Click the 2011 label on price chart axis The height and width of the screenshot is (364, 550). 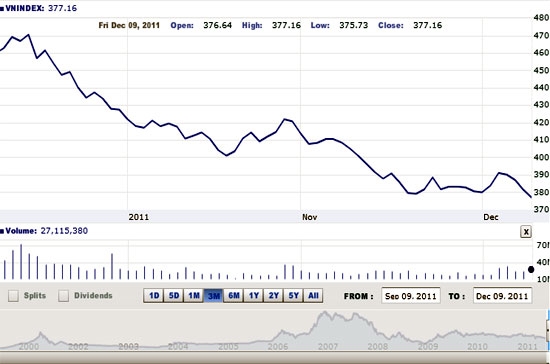(139, 217)
